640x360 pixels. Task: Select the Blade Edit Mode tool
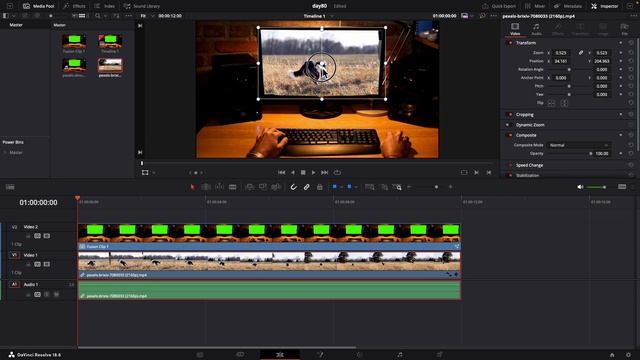click(233, 187)
